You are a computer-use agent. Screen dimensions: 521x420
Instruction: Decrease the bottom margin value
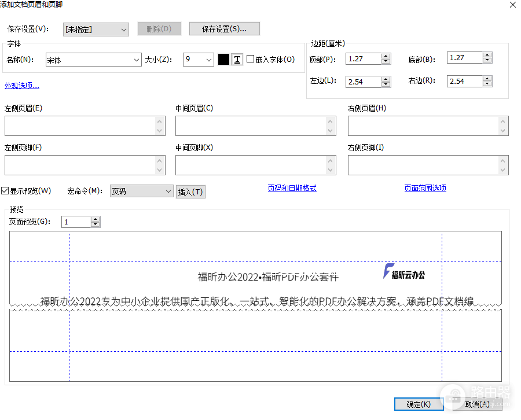[487, 60]
